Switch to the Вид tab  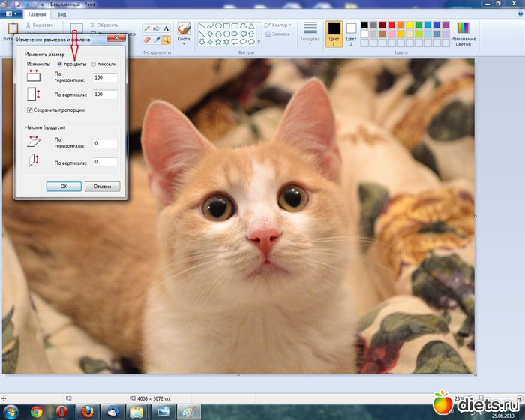(x=61, y=14)
